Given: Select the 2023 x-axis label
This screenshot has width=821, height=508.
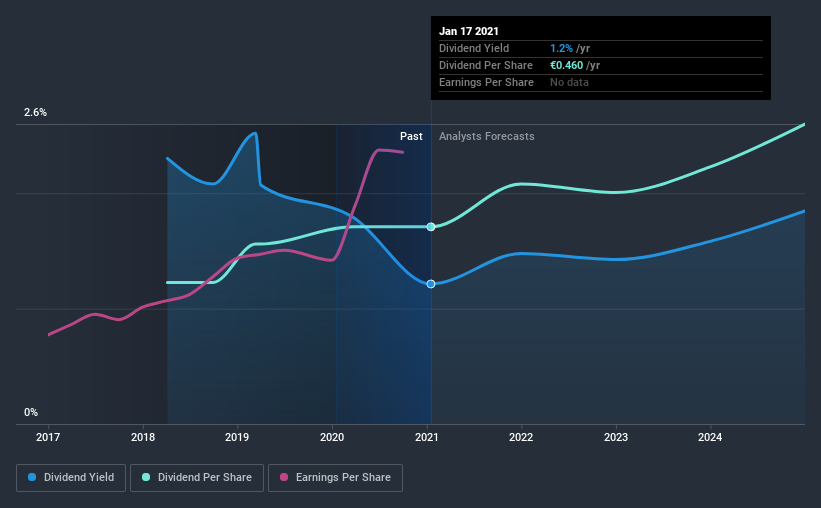Looking at the screenshot, I should click(616, 437).
